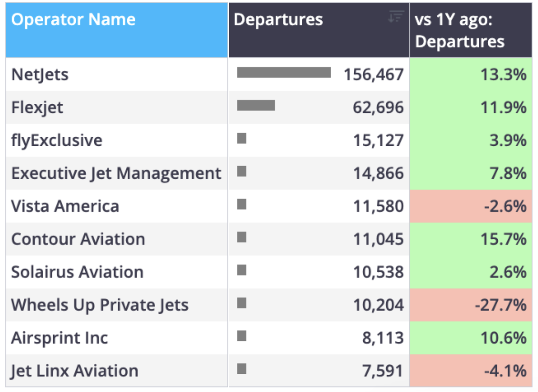The image size is (538, 392).
Task: Select the Flexjet row label
Action: [37, 107]
